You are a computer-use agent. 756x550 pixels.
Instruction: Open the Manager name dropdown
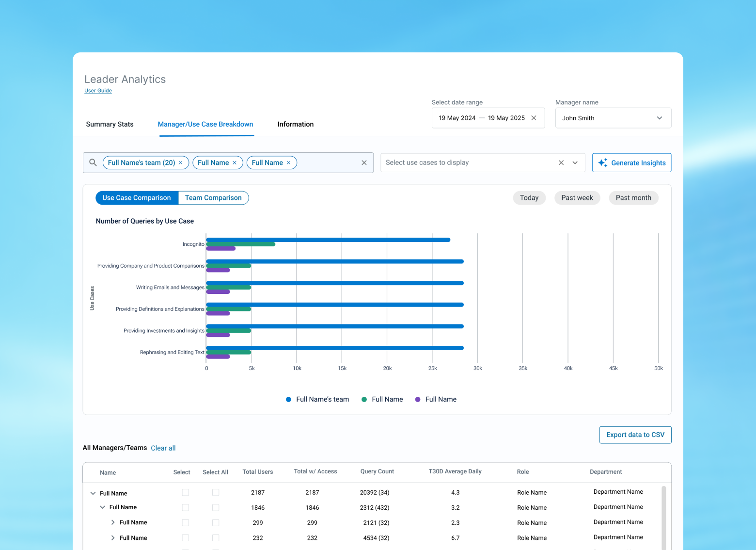(x=613, y=118)
